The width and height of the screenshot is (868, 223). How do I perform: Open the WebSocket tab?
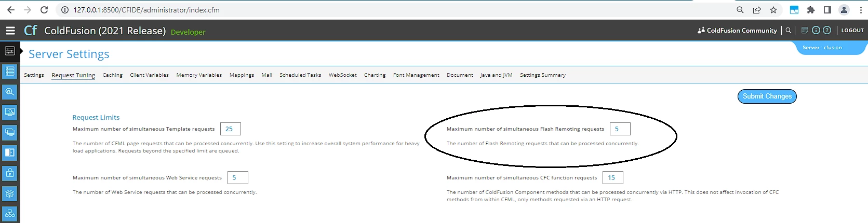[x=343, y=75]
